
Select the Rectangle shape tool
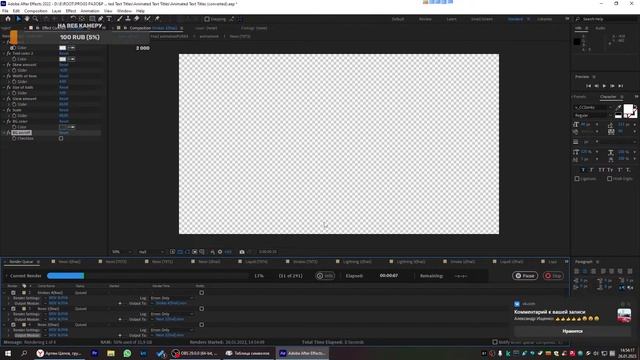tap(92, 19)
